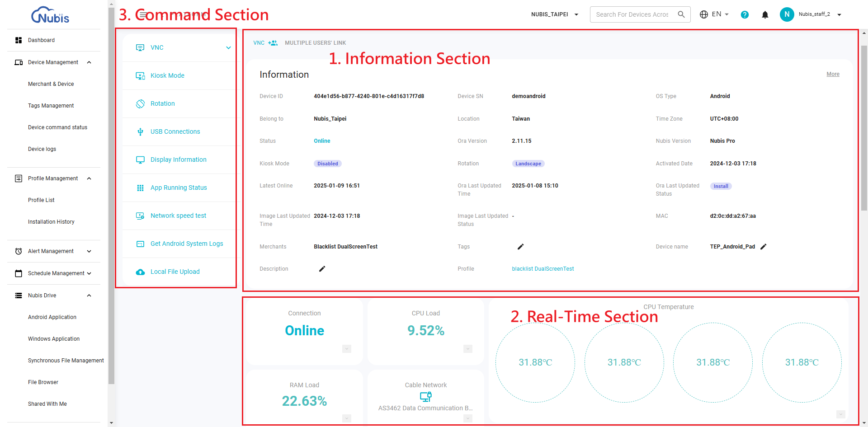This screenshot has width=868, height=427.
Task: Edit the Device name pencil icon
Action: (764, 247)
